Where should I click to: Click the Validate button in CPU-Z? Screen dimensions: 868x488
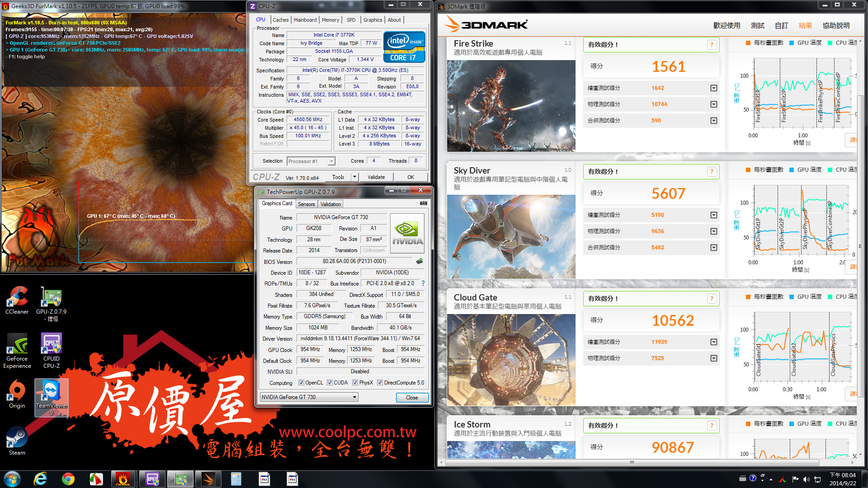click(376, 177)
